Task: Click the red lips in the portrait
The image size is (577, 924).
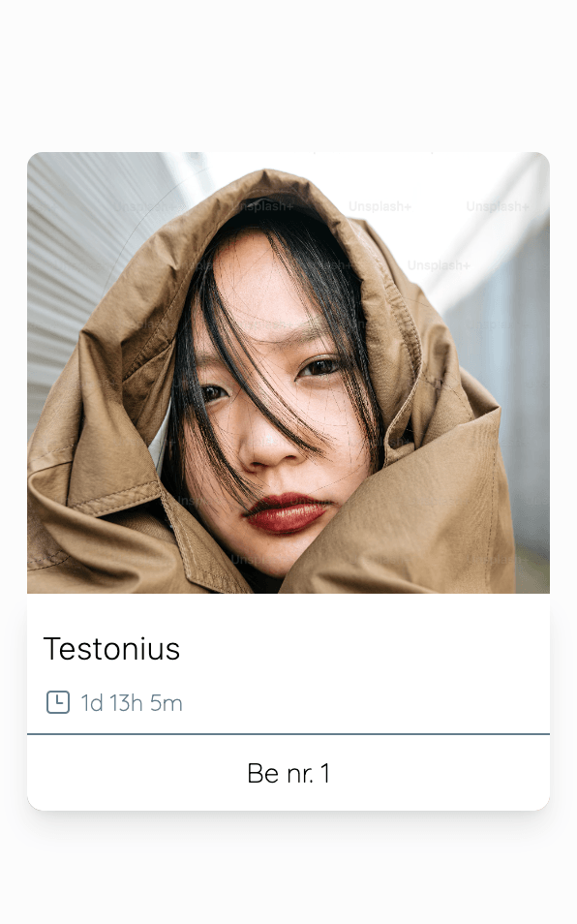Action: [x=287, y=512]
